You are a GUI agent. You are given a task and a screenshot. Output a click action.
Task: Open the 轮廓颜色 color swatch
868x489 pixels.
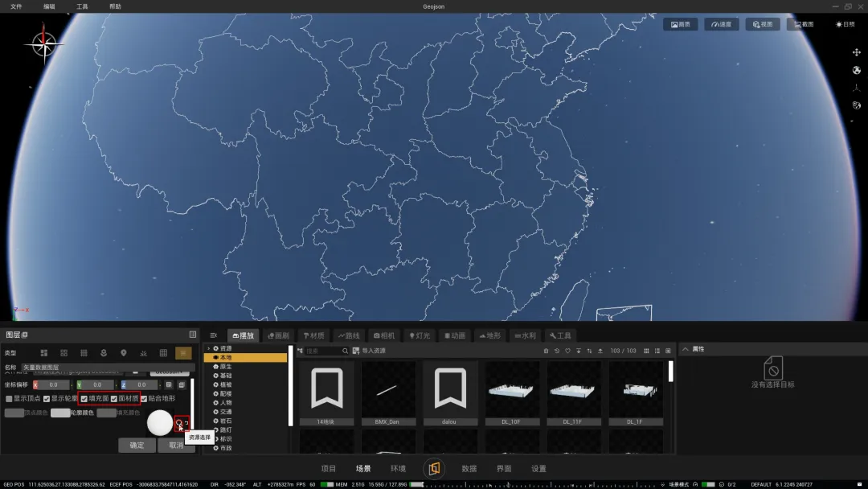pyautogui.click(x=60, y=413)
